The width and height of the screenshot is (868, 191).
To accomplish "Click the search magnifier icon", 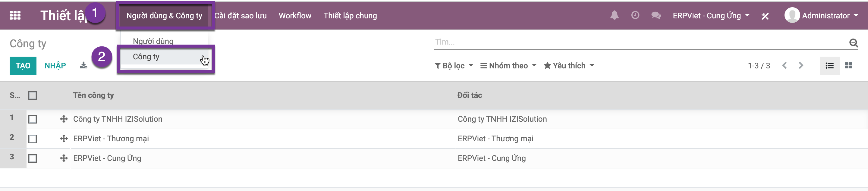I will (x=854, y=42).
